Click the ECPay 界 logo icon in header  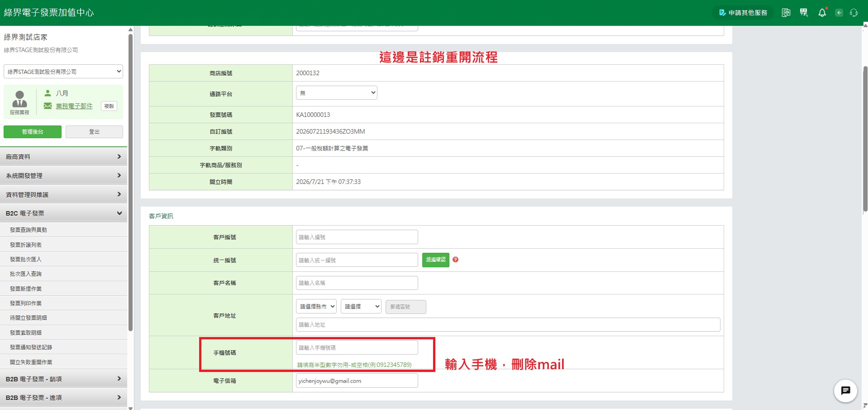[x=804, y=13]
